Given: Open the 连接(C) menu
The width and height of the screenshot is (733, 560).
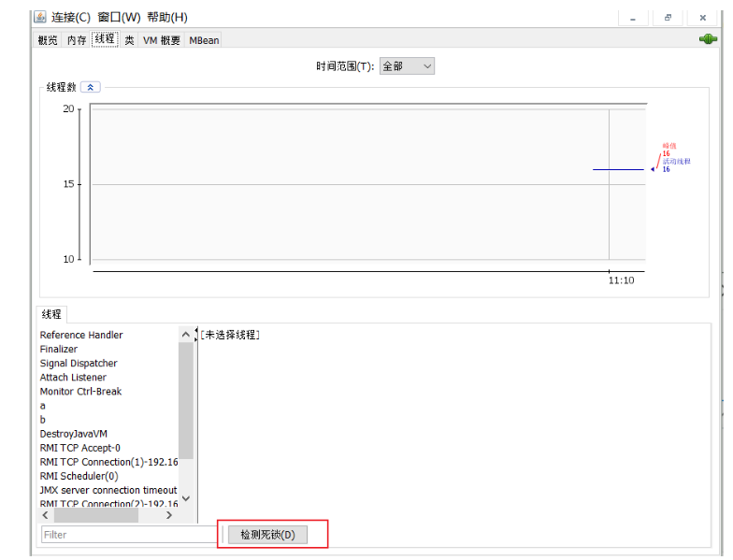Looking at the screenshot, I should click(71, 17).
